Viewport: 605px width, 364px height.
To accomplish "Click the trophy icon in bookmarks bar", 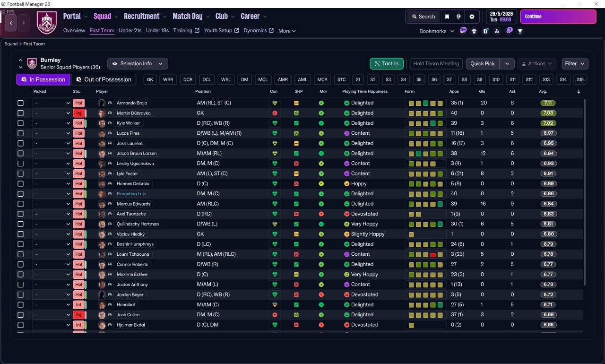I will coord(520,31).
